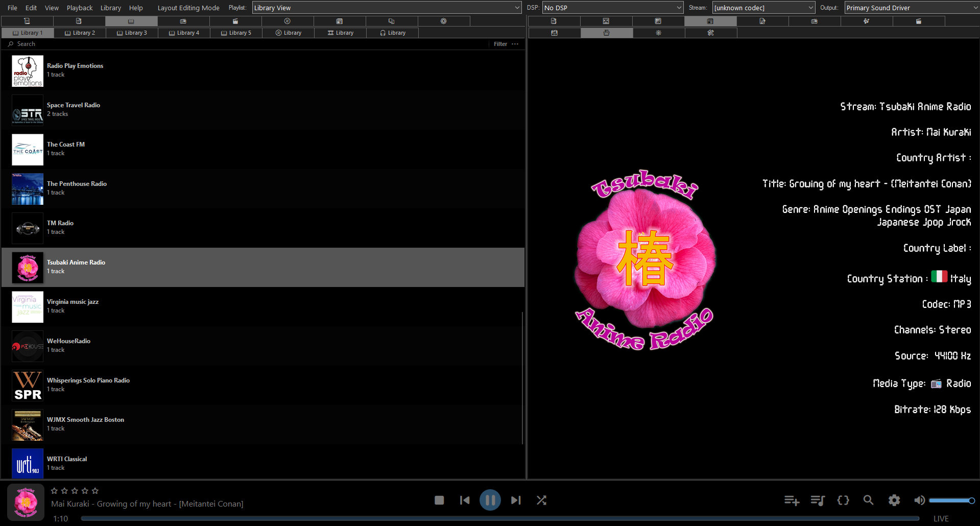Click the Filter button
The width and height of the screenshot is (980, 526).
tap(500, 44)
